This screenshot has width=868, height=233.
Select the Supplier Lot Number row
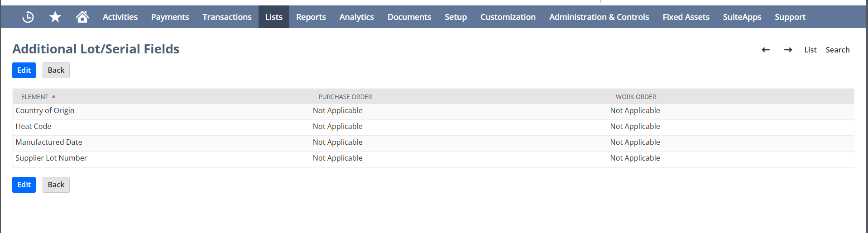click(51, 158)
